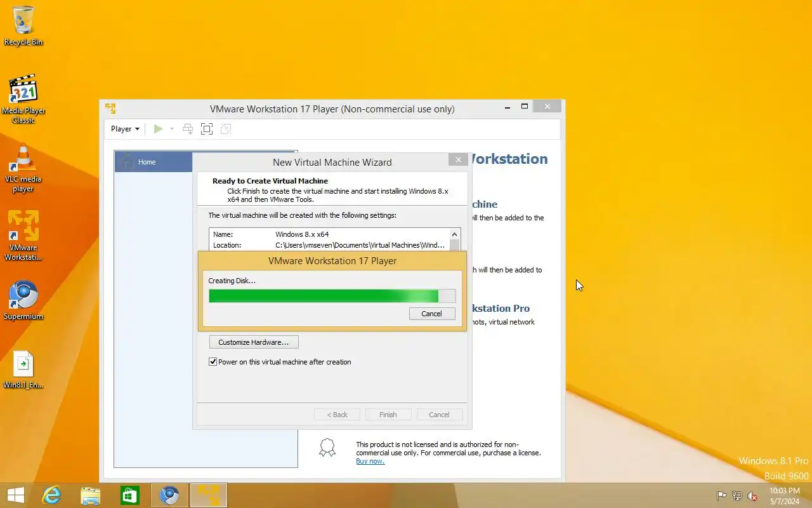Click the muted volume tray icon
This screenshot has width=812, height=508.
(x=752, y=496)
